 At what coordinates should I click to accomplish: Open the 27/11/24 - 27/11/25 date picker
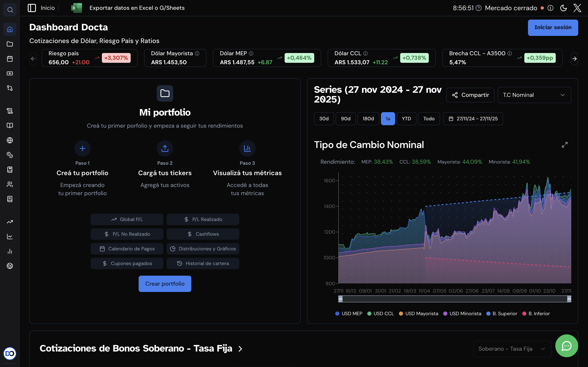[x=473, y=118]
